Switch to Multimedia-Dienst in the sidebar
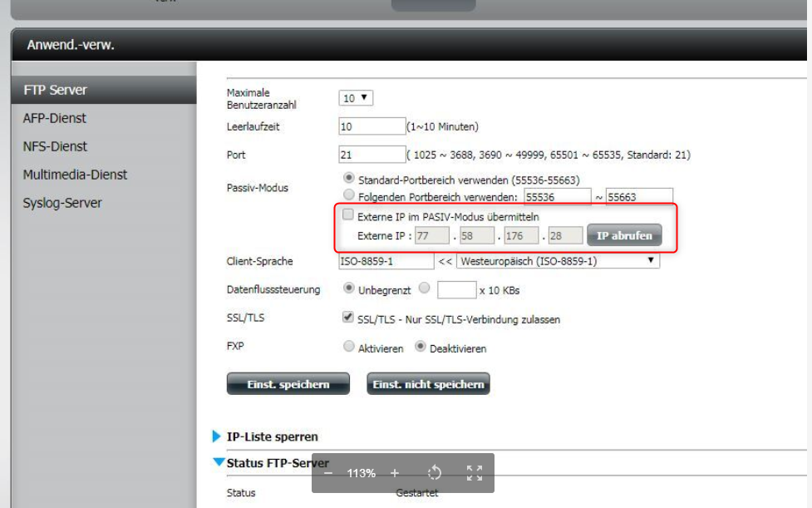 75,175
